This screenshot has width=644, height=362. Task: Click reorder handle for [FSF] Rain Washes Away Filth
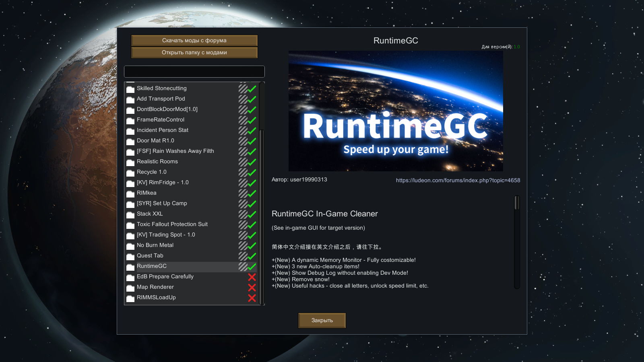(x=243, y=151)
